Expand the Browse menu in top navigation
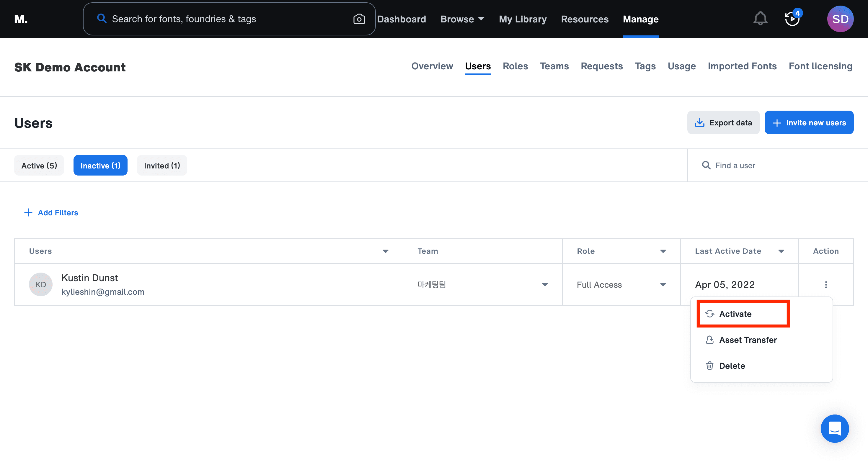868x462 pixels. (x=462, y=19)
